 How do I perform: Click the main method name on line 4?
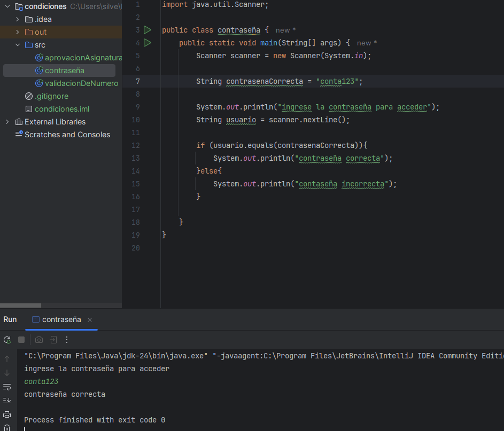tap(269, 43)
